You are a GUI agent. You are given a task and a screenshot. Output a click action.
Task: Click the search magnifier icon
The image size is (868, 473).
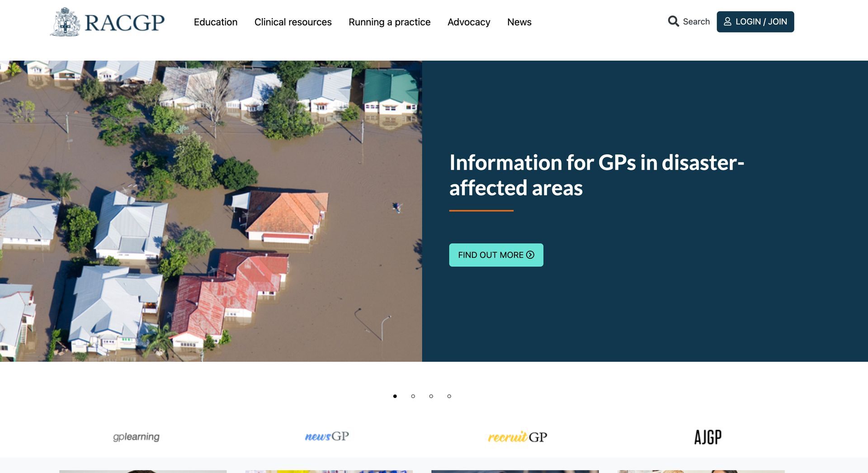pyautogui.click(x=673, y=21)
